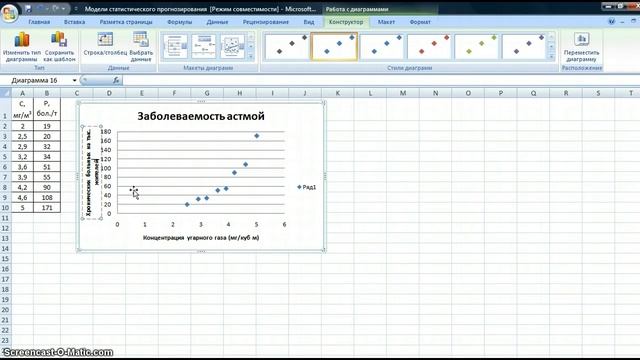
Task: Click cell A2 with value 2
Action: pyautogui.click(x=22, y=126)
